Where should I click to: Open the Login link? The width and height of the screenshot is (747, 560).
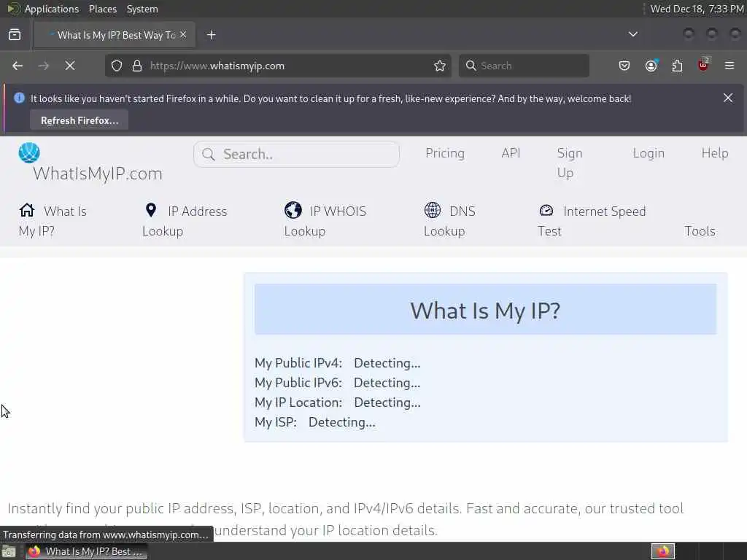tap(649, 153)
